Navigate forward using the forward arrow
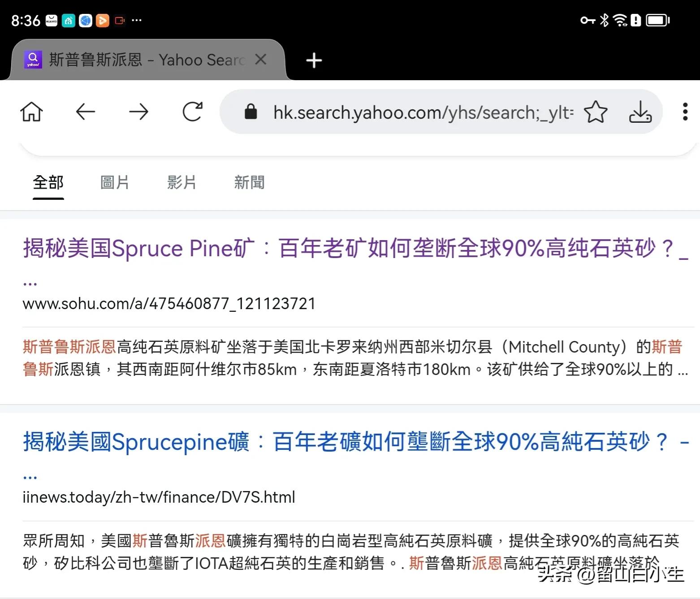 click(139, 112)
